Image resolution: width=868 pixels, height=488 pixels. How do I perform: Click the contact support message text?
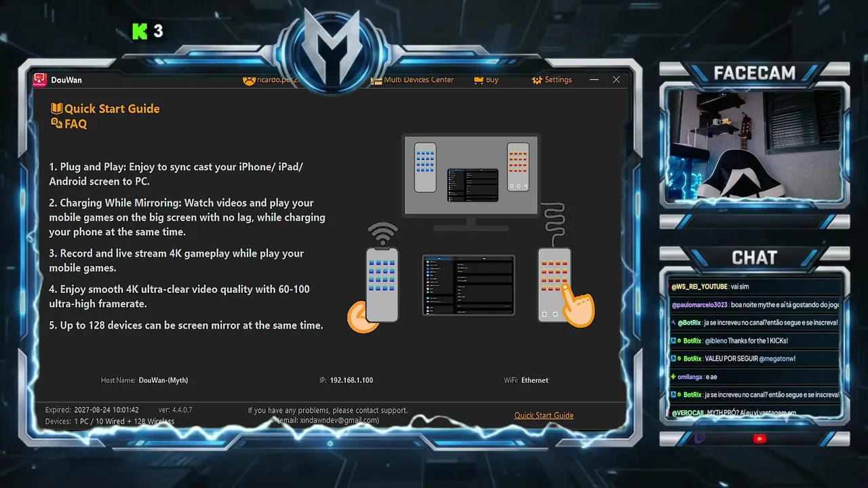tap(328, 410)
